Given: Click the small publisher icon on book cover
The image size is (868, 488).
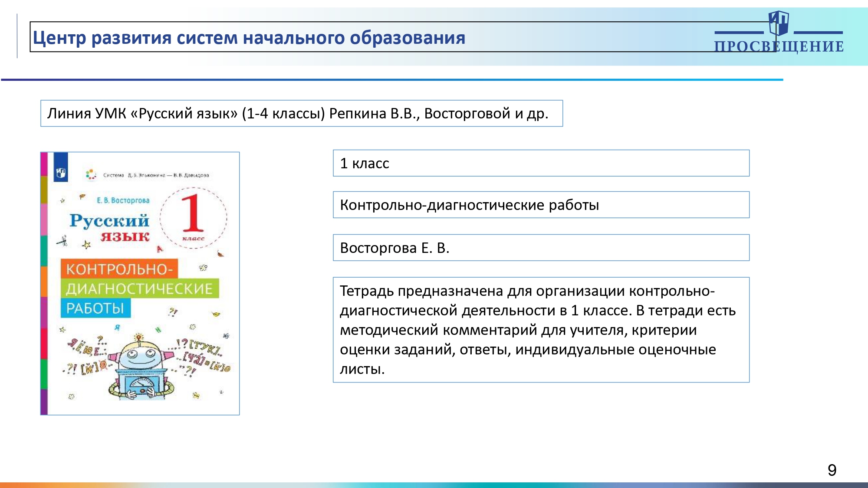Looking at the screenshot, I should (x=61, y=173).
